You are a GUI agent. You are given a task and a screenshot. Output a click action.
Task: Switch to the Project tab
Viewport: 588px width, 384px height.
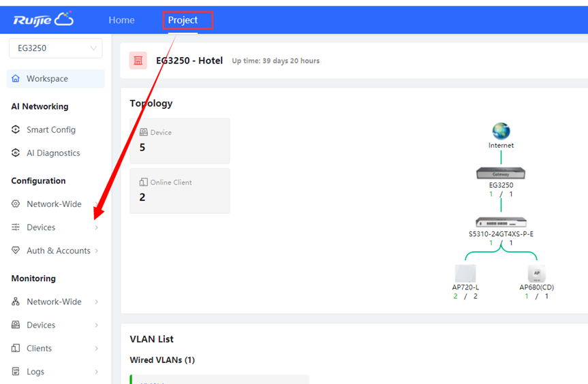pos(183,20)
